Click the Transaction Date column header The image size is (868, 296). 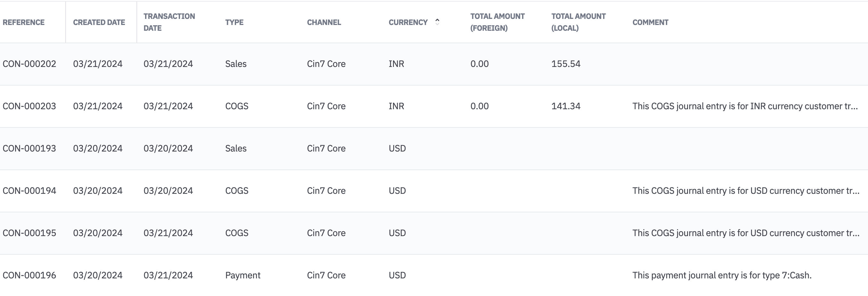pos(169,22)
